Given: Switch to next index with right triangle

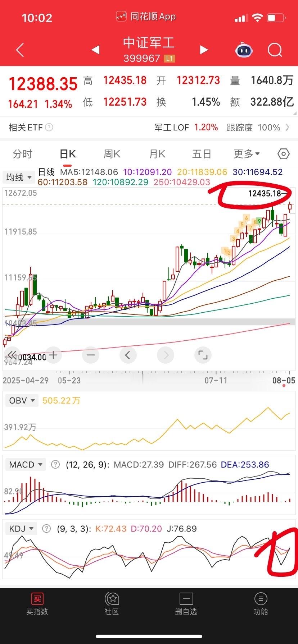Looking at the screenshot, I should pyautogui.click(x=204, y=50).
